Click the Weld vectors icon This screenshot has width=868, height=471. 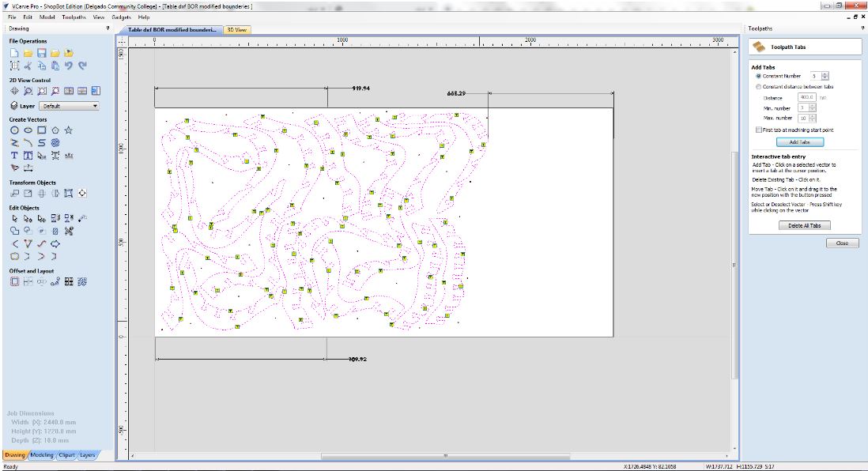click(x=14, y=231)
